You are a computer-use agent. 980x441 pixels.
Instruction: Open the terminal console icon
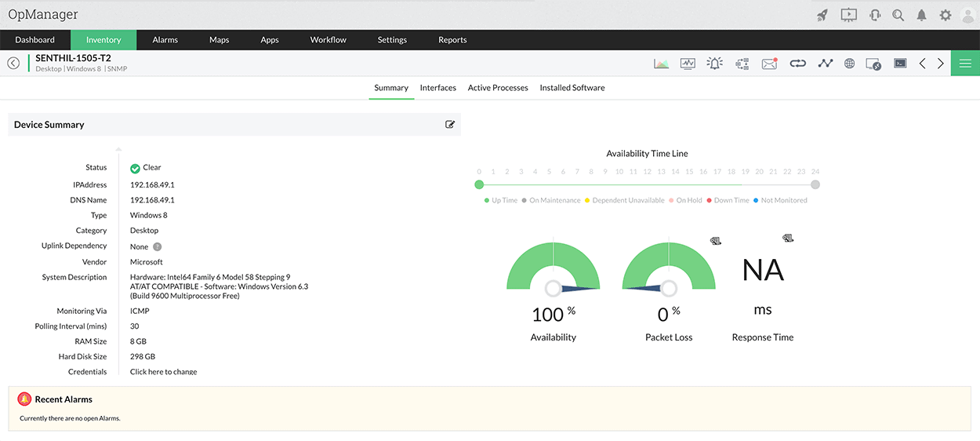(x=900, y=64)
